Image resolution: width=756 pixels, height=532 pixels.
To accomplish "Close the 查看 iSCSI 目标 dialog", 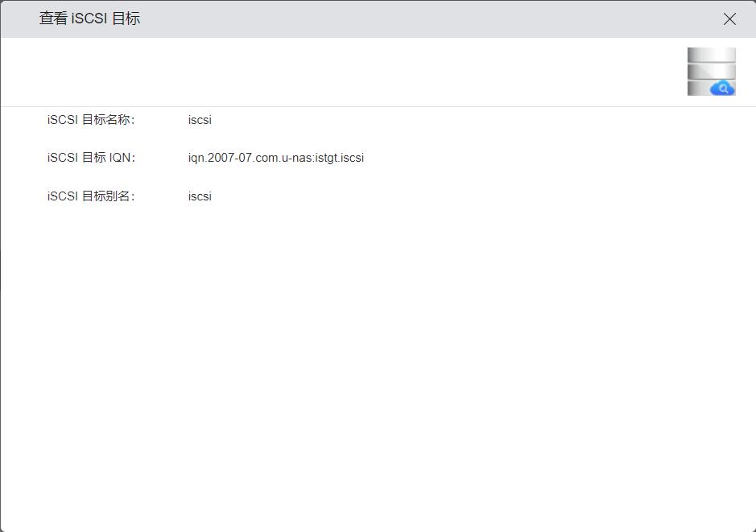I will tap(729, 19).
